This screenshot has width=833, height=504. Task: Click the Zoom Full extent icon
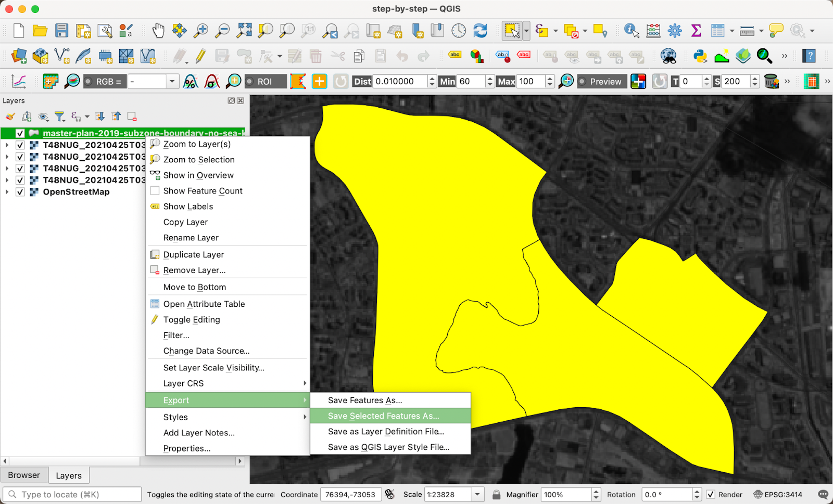[x=244, y=31]
